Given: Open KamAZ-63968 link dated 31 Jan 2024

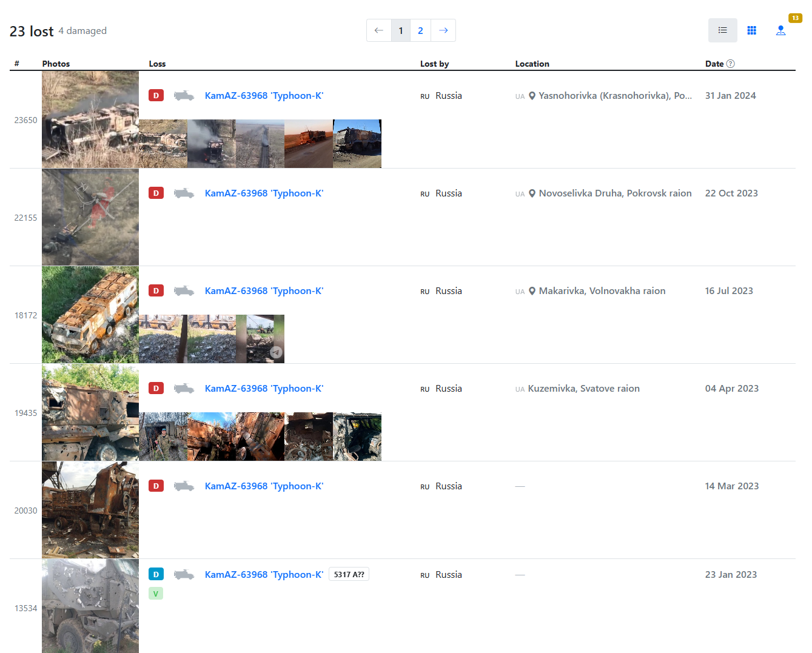Looking at the screenshot, I should (x=264, y=96).
